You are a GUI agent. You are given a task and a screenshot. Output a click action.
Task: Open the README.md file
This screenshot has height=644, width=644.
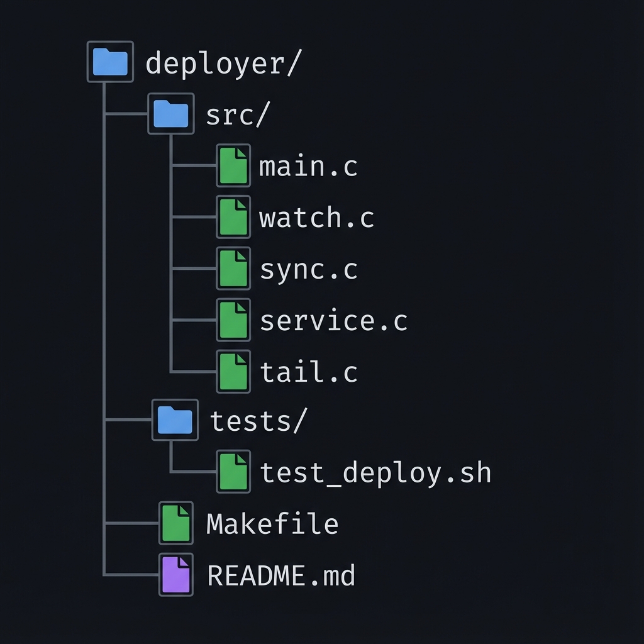click(279, 574)
